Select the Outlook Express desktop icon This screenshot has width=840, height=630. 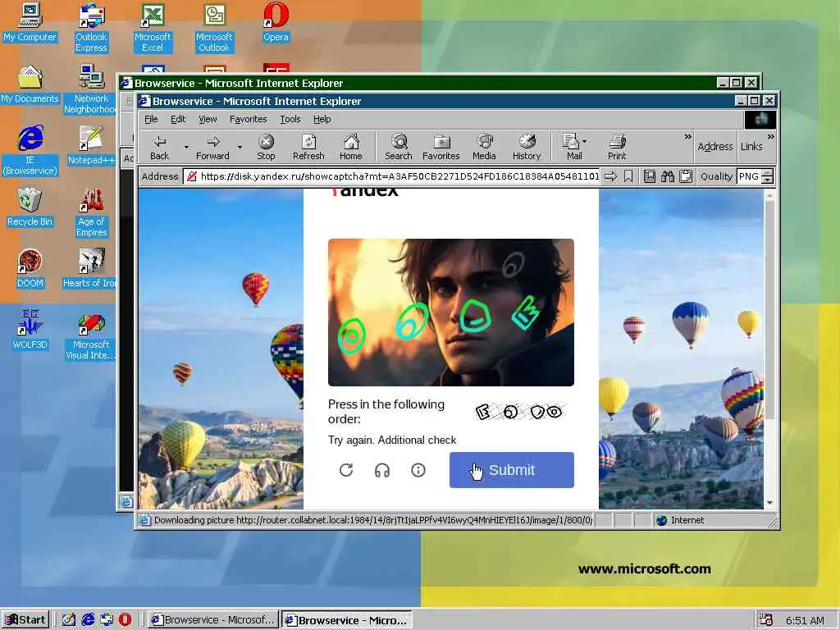pyautogui.click(x=91, y=28)
